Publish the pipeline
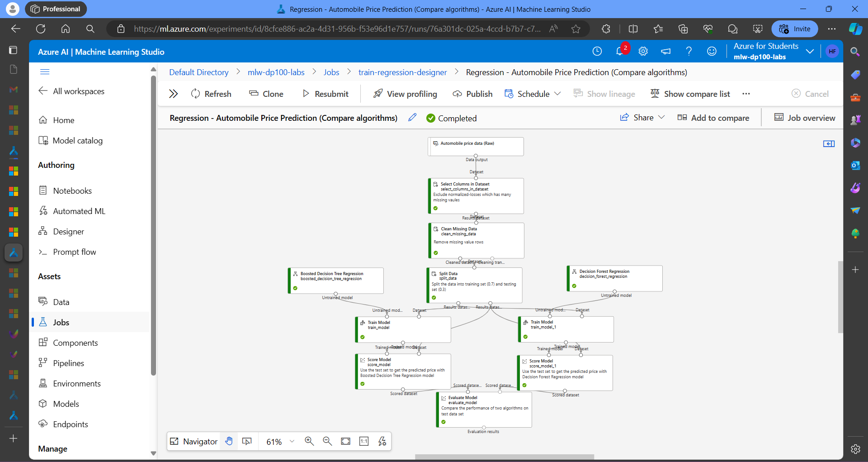Image resolution: width=868 pixels, height=462 pixels. click(x=472, y=94)
